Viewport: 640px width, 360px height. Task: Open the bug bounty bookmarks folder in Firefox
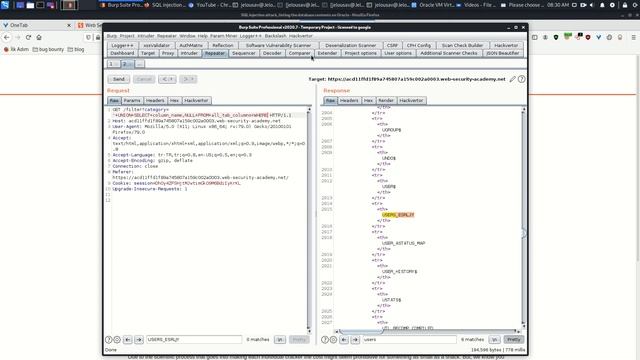click(x=48, y=49)
